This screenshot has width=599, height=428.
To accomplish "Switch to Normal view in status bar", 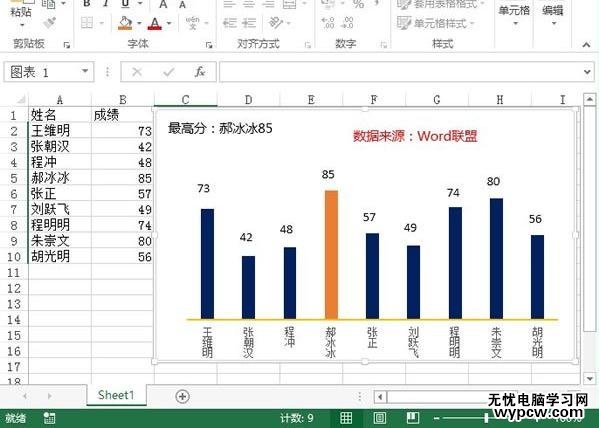I will pyautogui.click(x=346, y=418).
